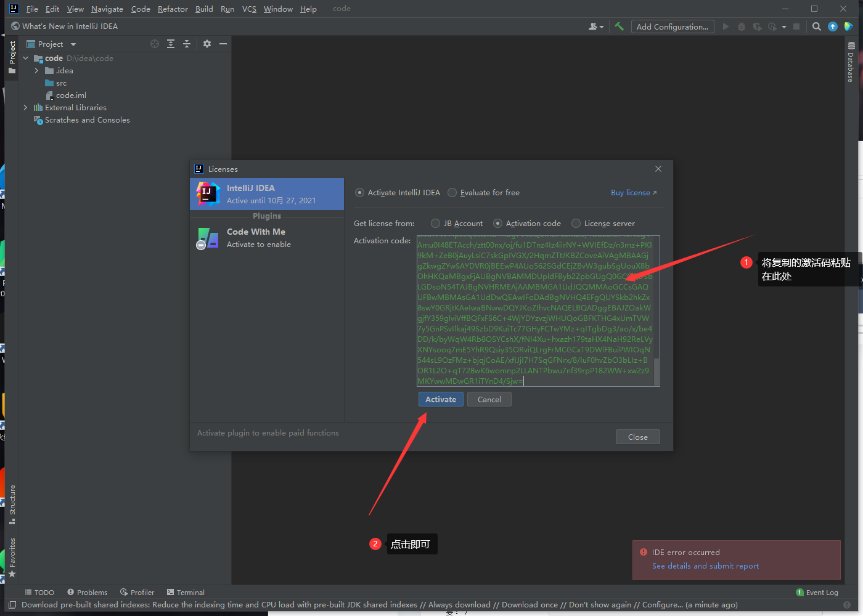Open the Terminal tool window tab
The width and height of the screenshot is (863, 616).
pos(186,593)
